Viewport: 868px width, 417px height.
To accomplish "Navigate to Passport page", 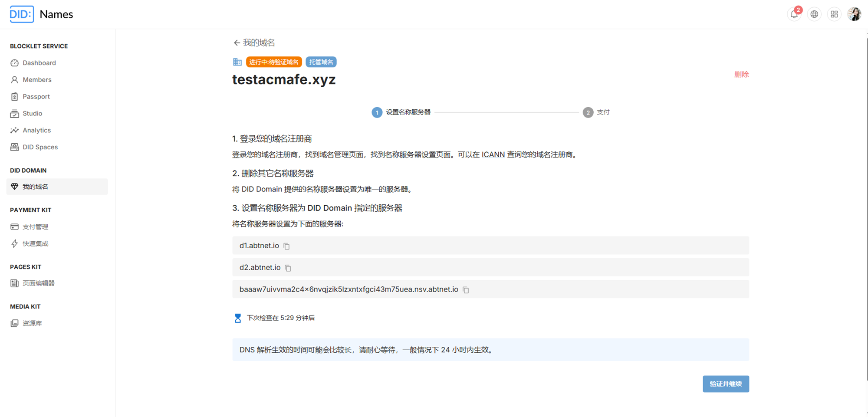I will tap(36, 97).
